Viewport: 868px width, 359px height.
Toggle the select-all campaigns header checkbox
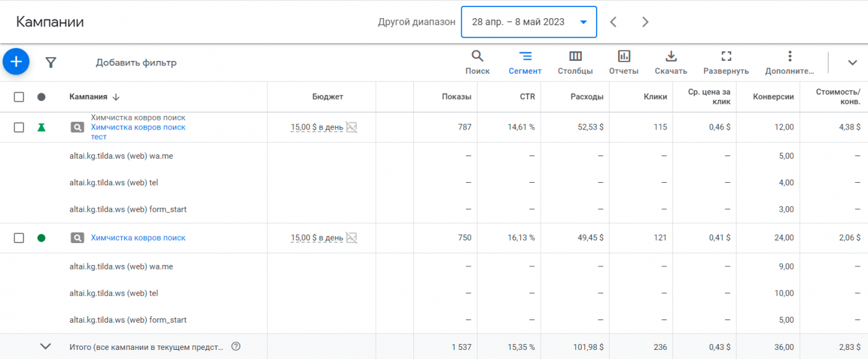(19, 97)
